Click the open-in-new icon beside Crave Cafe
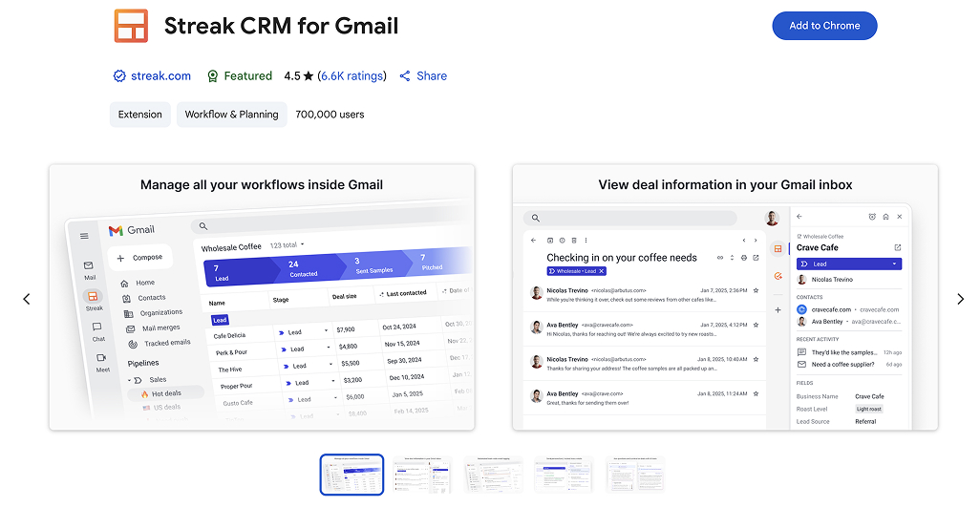This screenshot has width=980, height=507. (898, 248)
